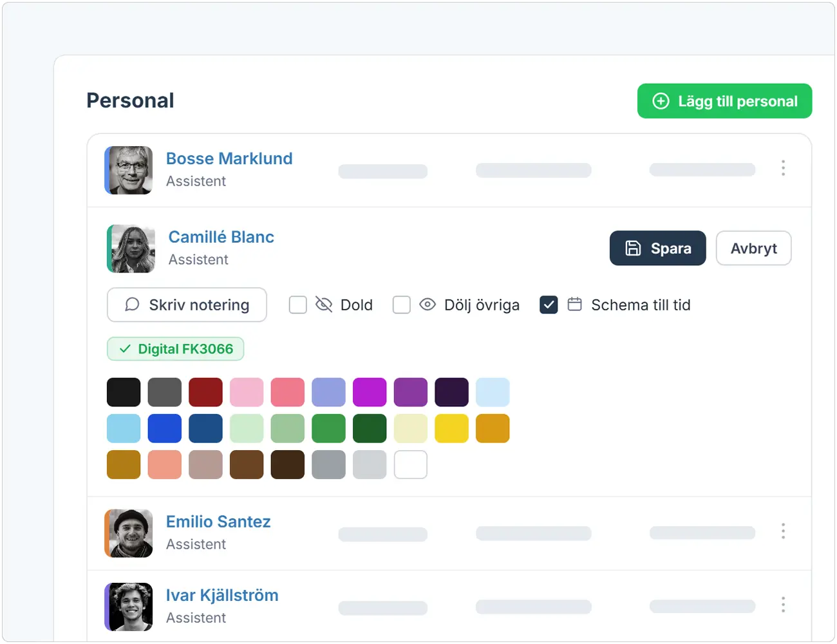Select the Digital FK3066 tag

tap(175, 349)
